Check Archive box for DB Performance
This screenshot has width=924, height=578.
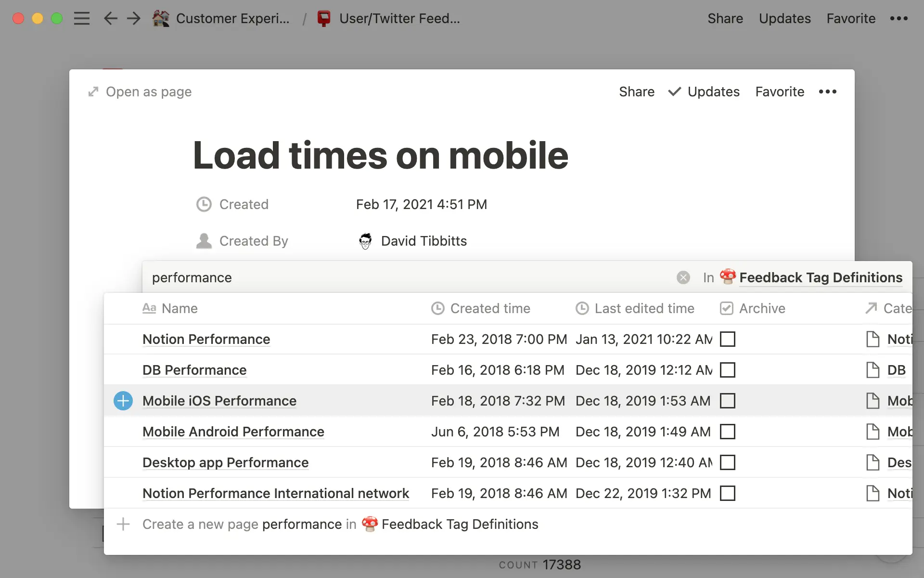727,370
